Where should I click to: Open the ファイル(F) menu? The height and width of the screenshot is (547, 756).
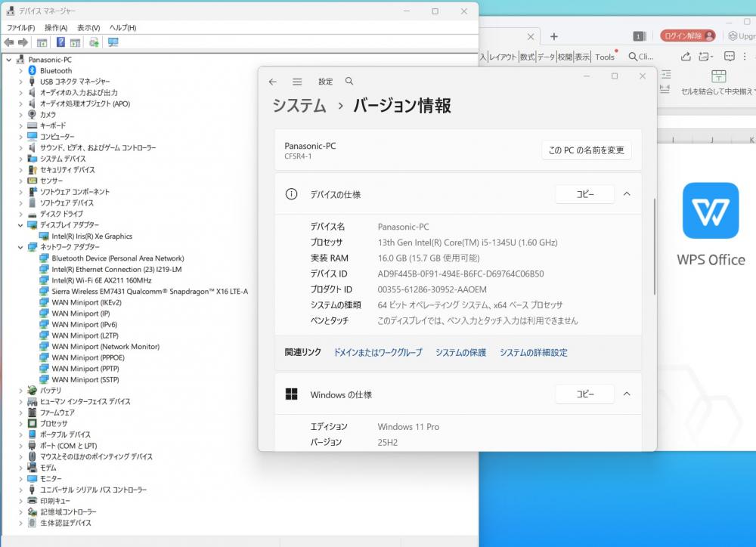20,27
